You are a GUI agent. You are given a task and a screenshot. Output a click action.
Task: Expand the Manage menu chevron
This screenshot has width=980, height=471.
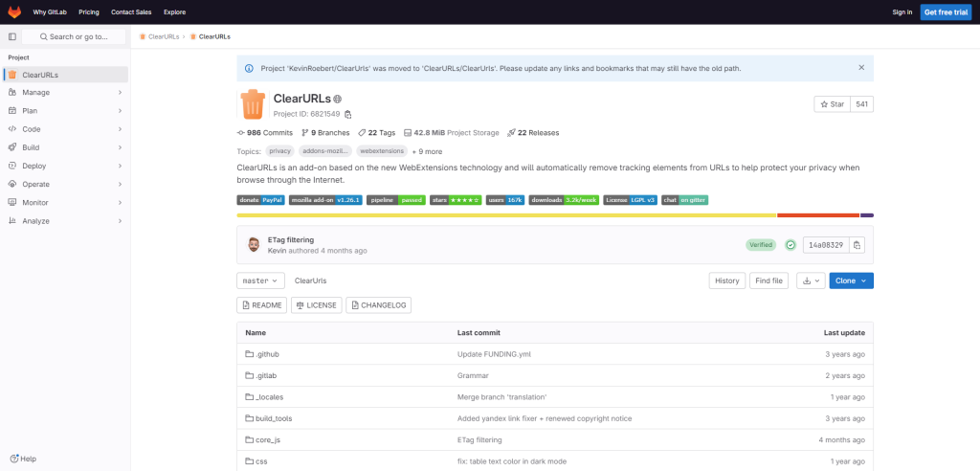pyautogui.click(x=120, y=93)
